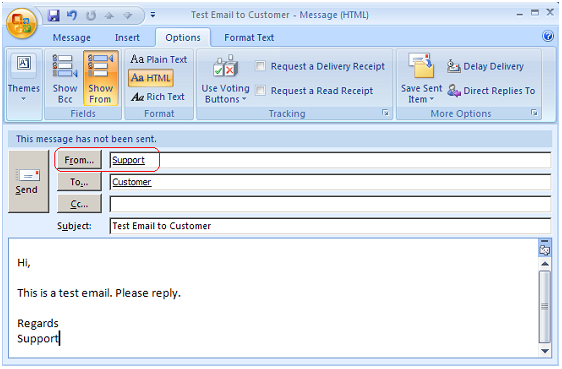Customize the Quick Access Toolbar dropdown
562x369 pixels.
coord(153,15)
